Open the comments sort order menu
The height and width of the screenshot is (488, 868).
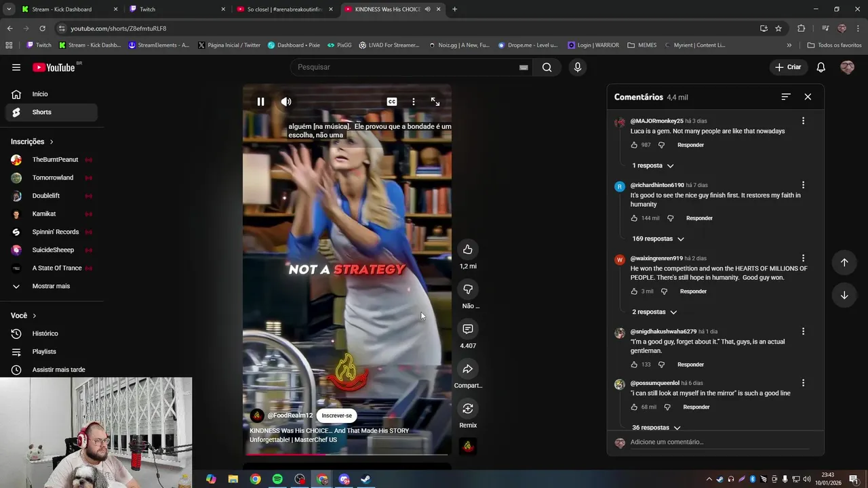click(x=786, y=97)
